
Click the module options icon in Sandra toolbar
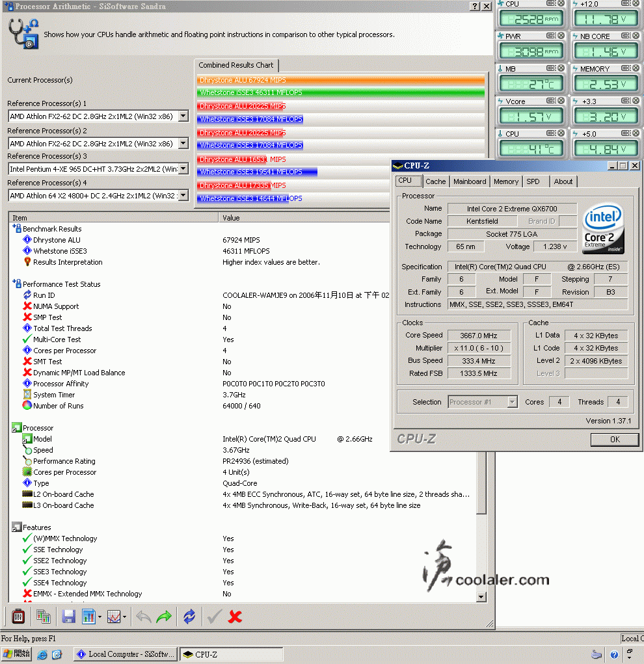click(x=19, y=617)
